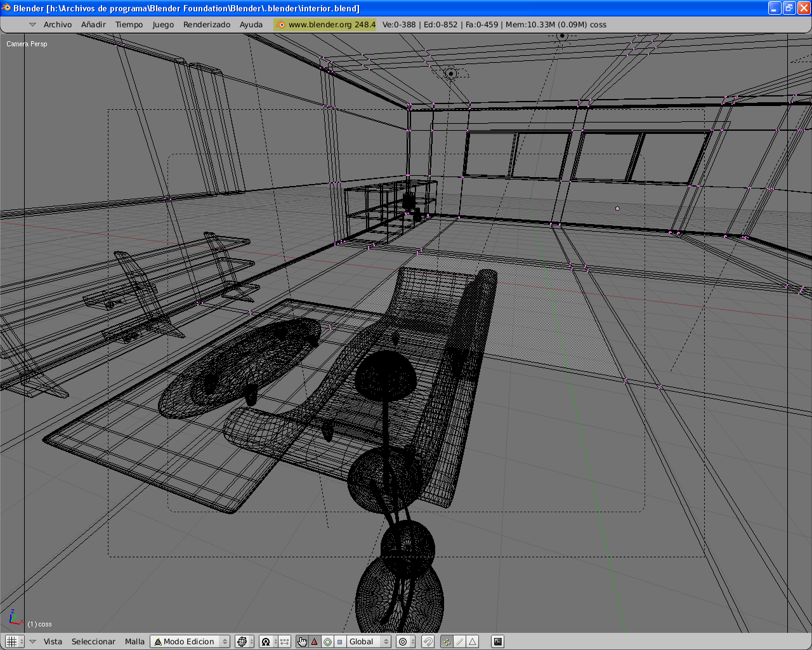The height and width of the screenshot is (650, 812).
Task: Open the Malla menu
Action: 134,642
